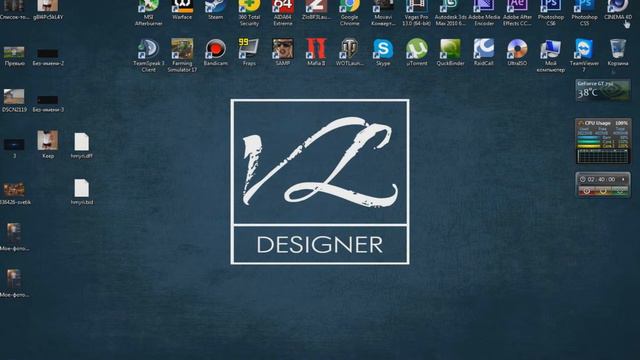Open TeamSpeak 3 Client shortcut
Image resolution: width=640 pixels, height=360 pixels.
coord(149,56)
